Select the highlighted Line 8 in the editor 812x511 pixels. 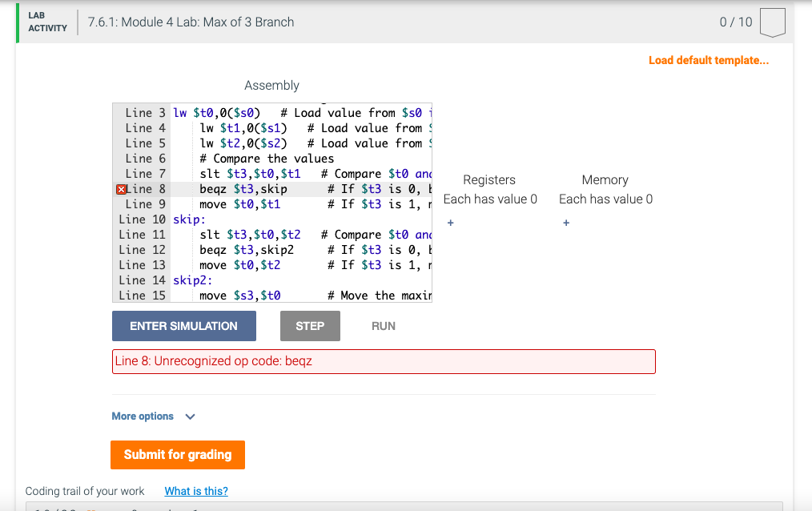(x=240, y=188)
